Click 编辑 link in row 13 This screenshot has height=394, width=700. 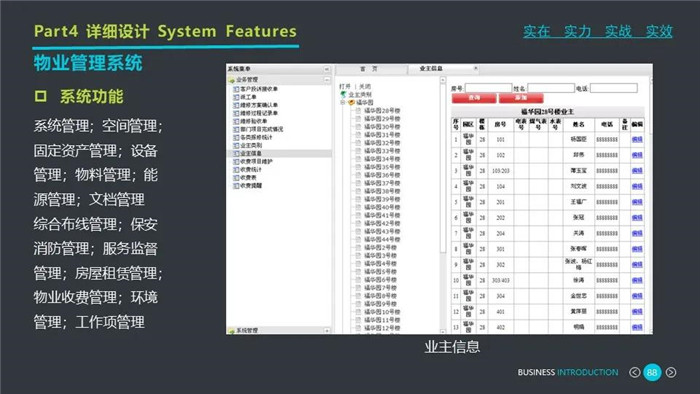tap(637, 328)
